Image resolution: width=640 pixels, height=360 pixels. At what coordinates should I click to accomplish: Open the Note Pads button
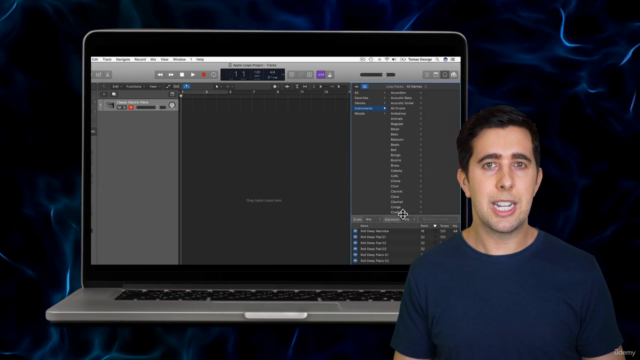pyautogui.click(x=436, y=75)
